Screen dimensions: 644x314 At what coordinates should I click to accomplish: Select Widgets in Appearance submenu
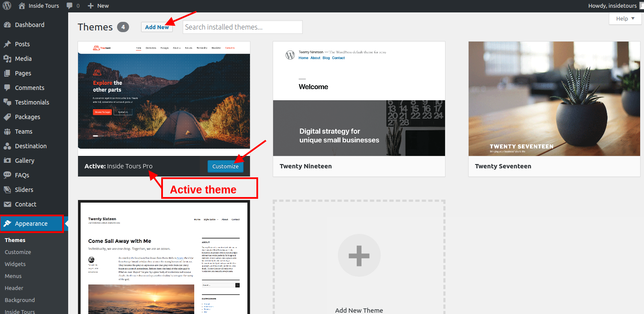[x=15, y=264]
